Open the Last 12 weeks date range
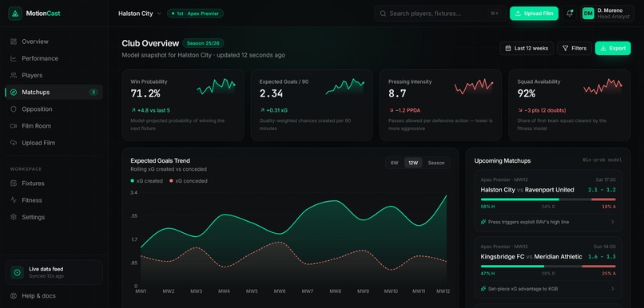Viewport: 644px width, 308px height. 527,48
